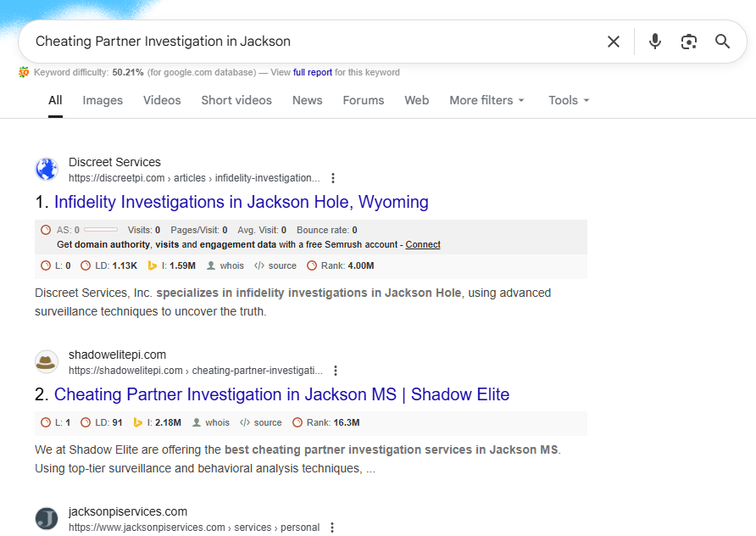The height and width of the screenshot is (536, 756).
Task: Open three-dot menu for shadowelitepi.com result
Action: click(x=336, y=371)
